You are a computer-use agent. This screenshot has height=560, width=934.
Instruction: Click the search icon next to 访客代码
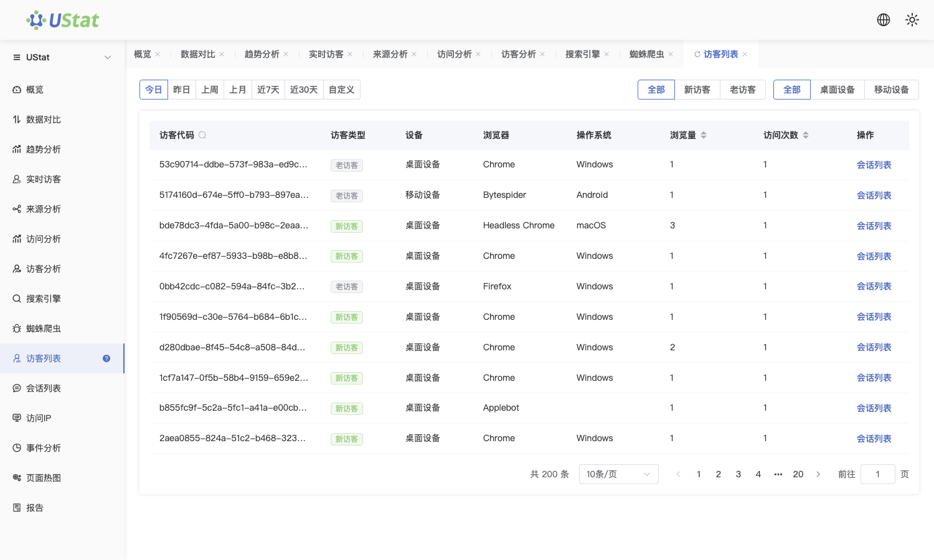coord(202,135)
